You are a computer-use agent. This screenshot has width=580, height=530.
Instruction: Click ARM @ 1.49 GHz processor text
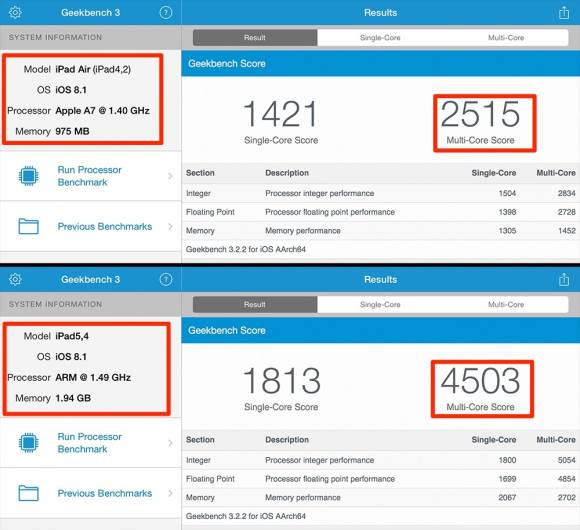tap(93, 377)
